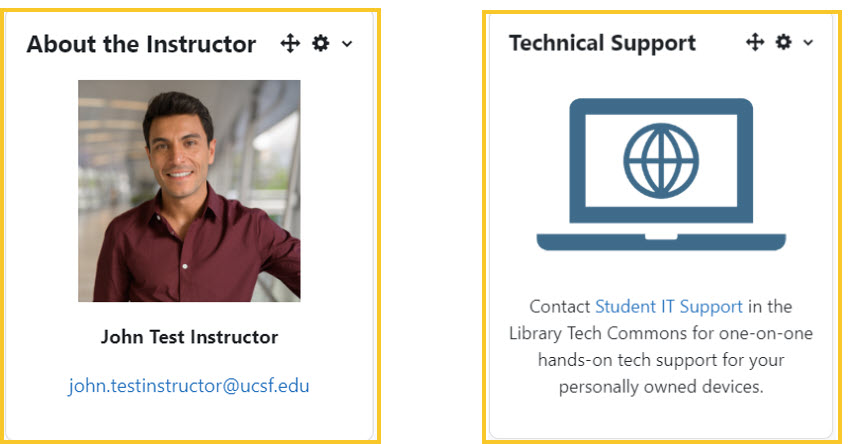Open the gear settings for Technical Support block

pyautogui.click(x=783, y=42)
